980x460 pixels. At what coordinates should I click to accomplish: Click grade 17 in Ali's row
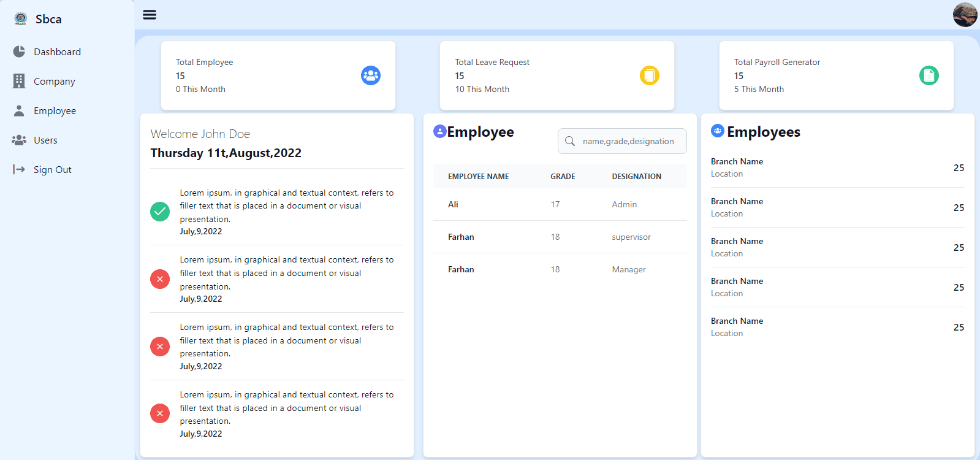[x=555, y=204]
